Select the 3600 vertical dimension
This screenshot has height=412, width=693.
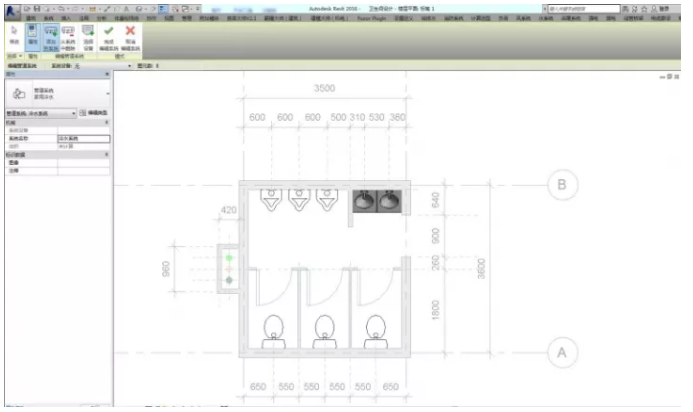[481, 269]
